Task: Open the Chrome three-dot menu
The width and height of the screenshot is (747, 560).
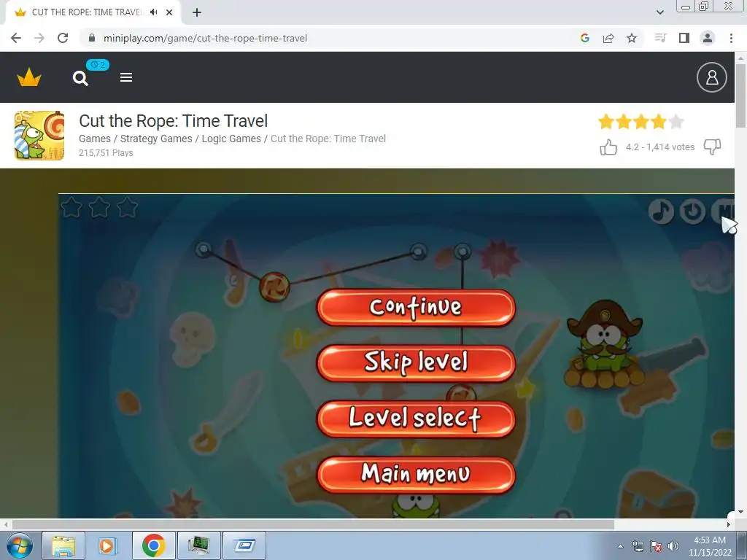Action: [731, 38]
